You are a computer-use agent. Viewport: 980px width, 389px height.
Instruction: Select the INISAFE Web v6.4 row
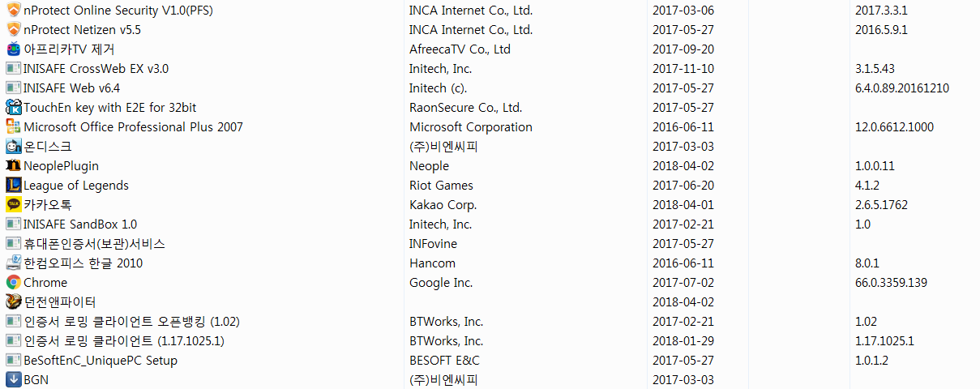[490, 88]
